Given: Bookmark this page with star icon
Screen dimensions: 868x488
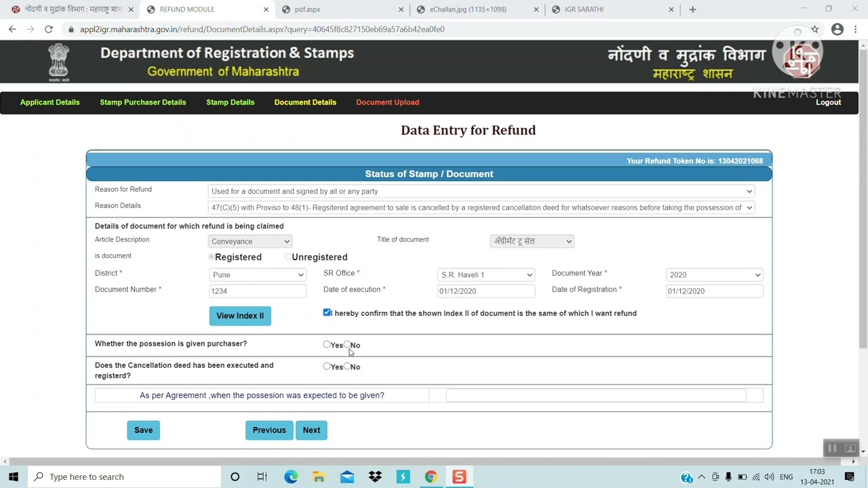Looking at the screenshot, I should click(814, 29).
